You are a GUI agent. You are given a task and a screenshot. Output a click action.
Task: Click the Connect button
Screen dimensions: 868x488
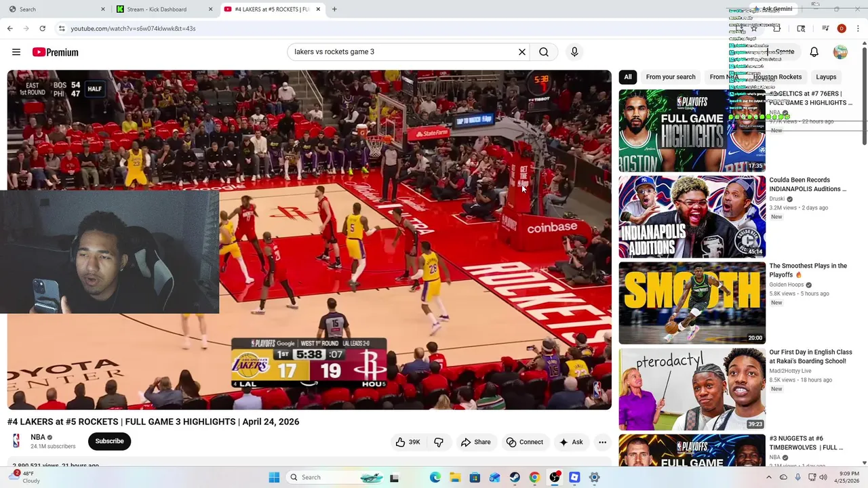tap(524, 442)
